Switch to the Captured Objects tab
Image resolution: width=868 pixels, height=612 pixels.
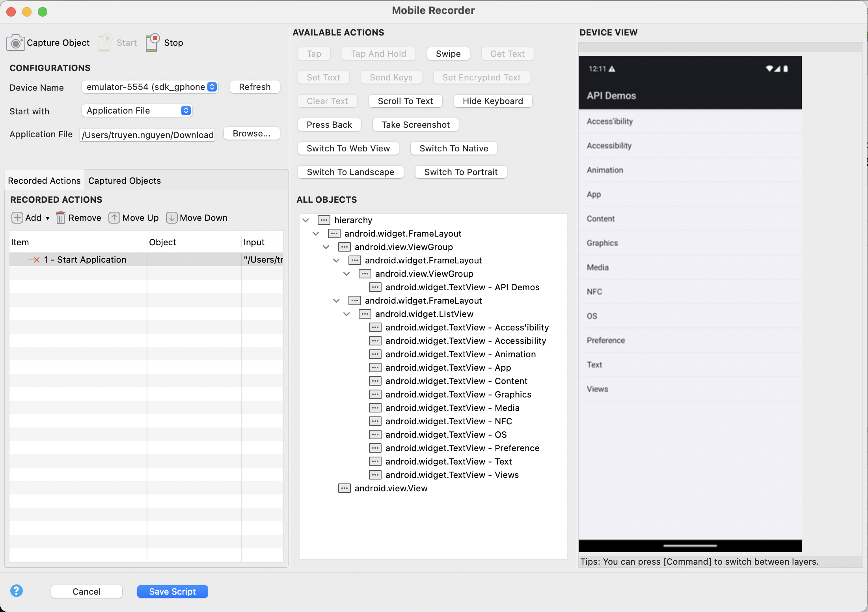(125, 181)
